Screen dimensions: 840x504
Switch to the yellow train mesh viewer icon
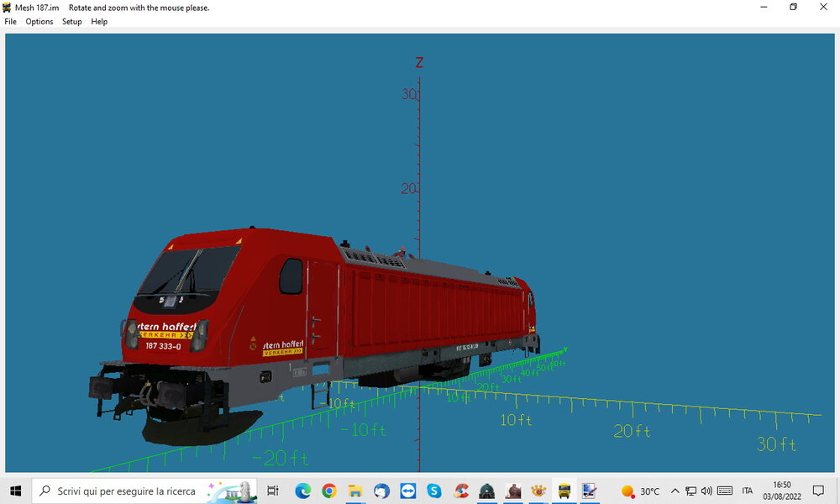564,491
